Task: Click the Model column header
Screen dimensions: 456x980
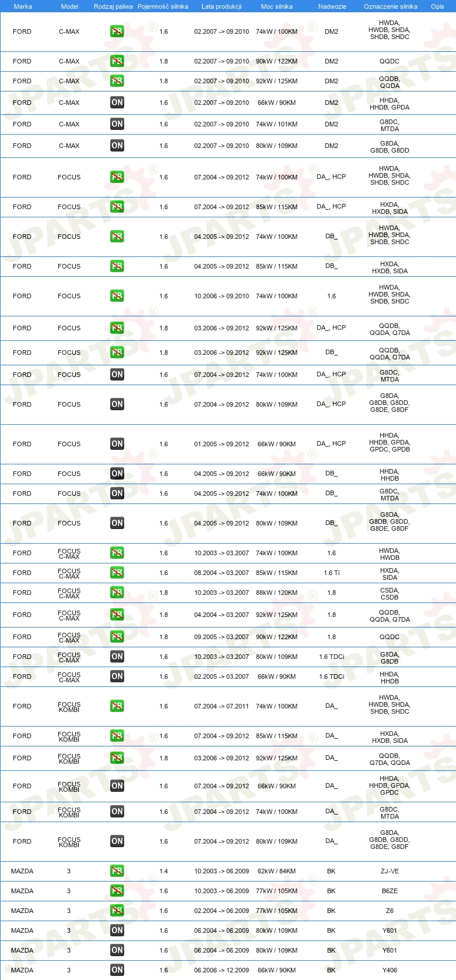Action: click(x=69, y=6)
